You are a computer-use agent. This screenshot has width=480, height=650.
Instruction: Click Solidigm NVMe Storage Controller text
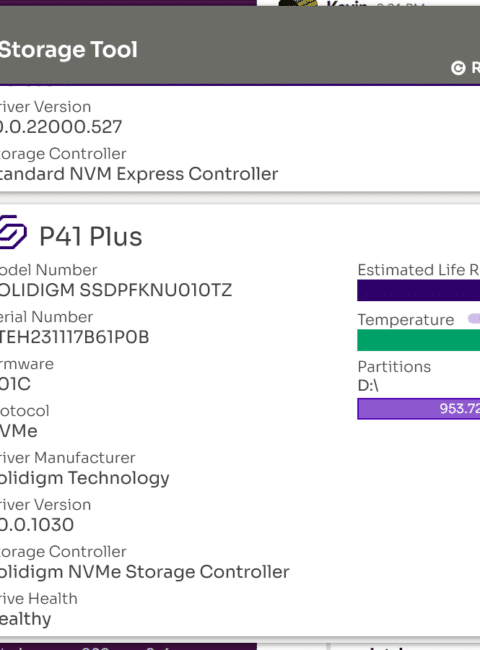coord(145,572)
